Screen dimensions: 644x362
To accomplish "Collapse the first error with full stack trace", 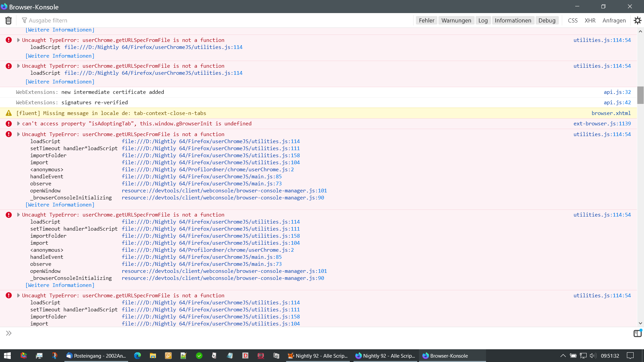I will (18, 134).
